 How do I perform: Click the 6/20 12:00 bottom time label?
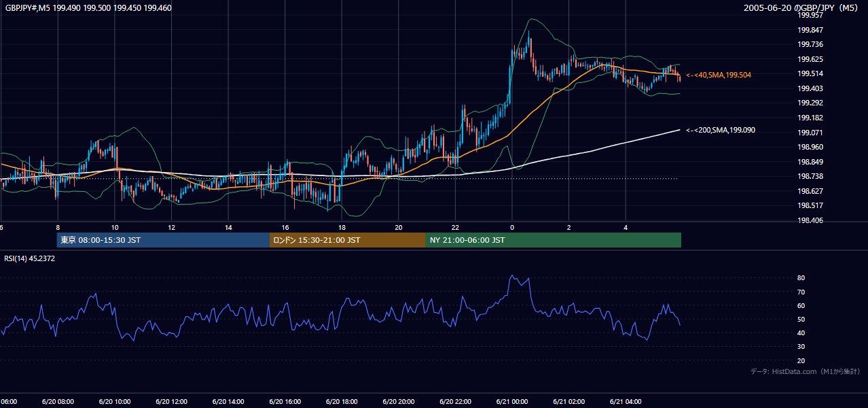pyautogui.click(x=172, y=402)
